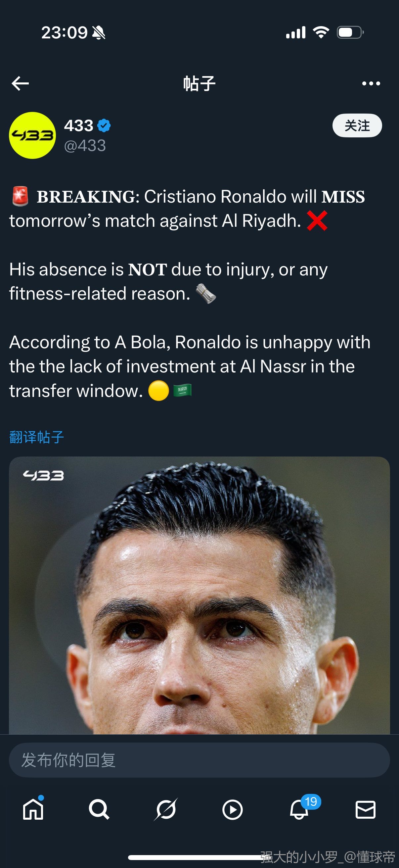Follow the 433 account (关注)
399x868 pixels.
(357, 126)
